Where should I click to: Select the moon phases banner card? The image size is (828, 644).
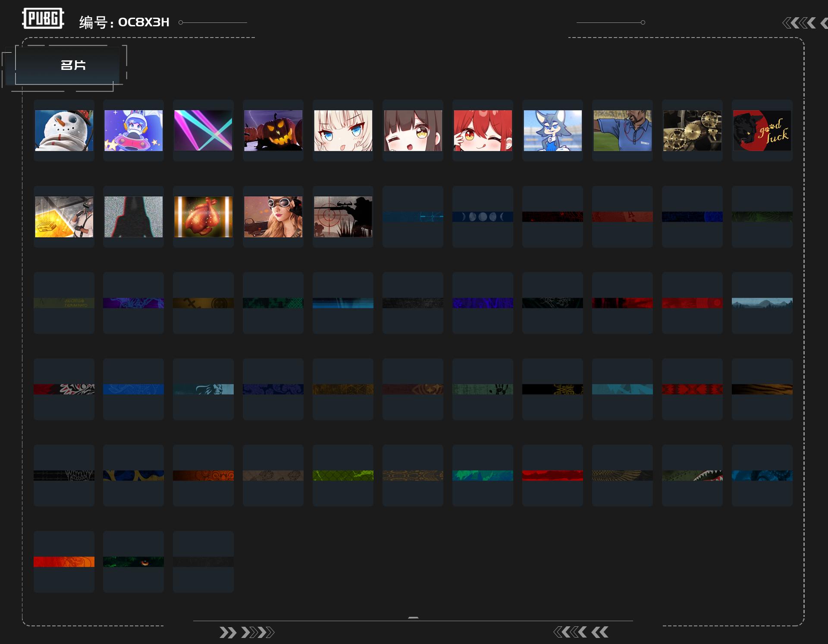tap(483, 217)
